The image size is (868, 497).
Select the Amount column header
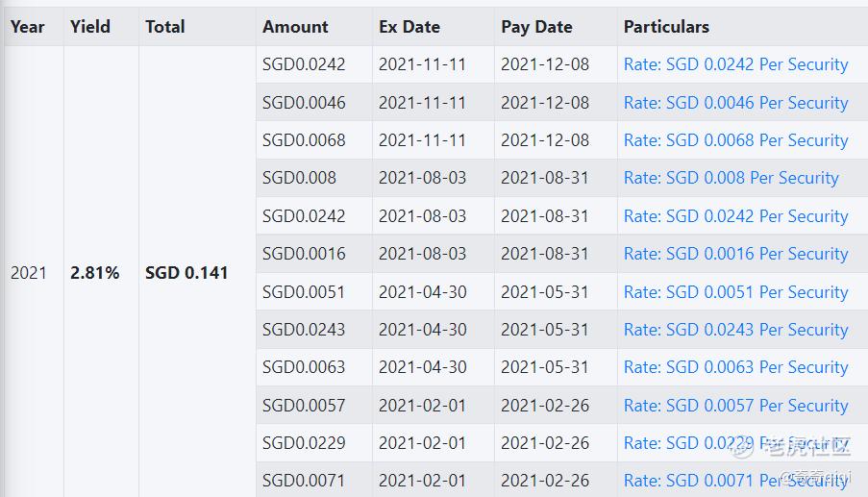(x=295, y=27)
